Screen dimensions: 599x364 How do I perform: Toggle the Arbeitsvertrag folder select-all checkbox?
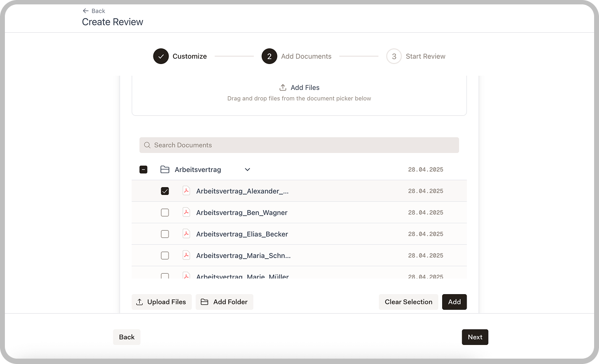144,169
